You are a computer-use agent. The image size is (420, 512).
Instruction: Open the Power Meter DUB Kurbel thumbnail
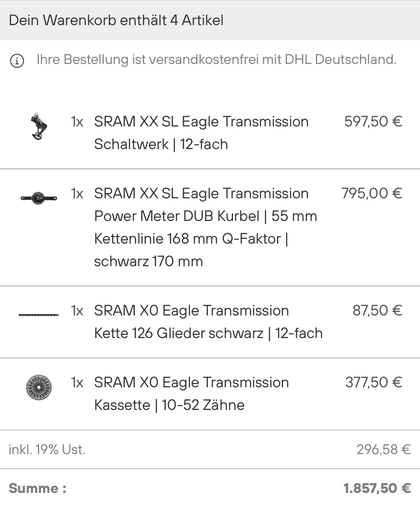point(39,198)
